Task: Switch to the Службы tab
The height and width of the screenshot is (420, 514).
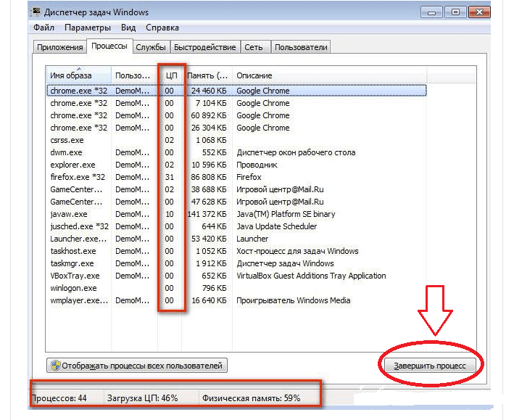Action: coord(151,47)
